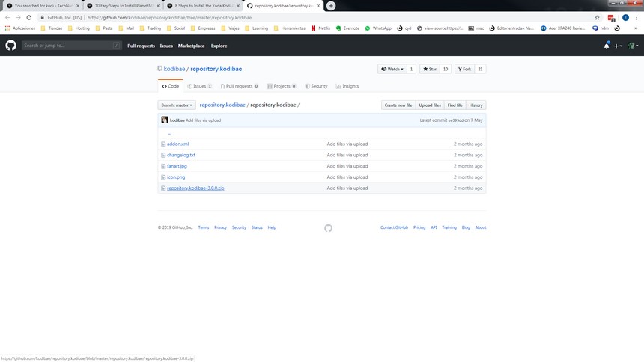This screenshot has height=362, width=644.
Task: Expand the Branch: master dropdown
Action: tap(177, 105)
